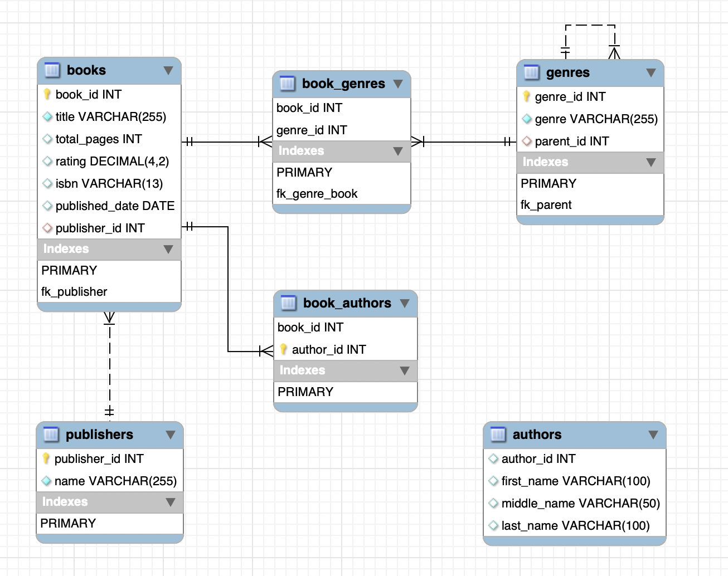Click the author_id key icon in book_authors
This screenshot has width=728, height=576.
pyautogui.click(x=284, y=349)
